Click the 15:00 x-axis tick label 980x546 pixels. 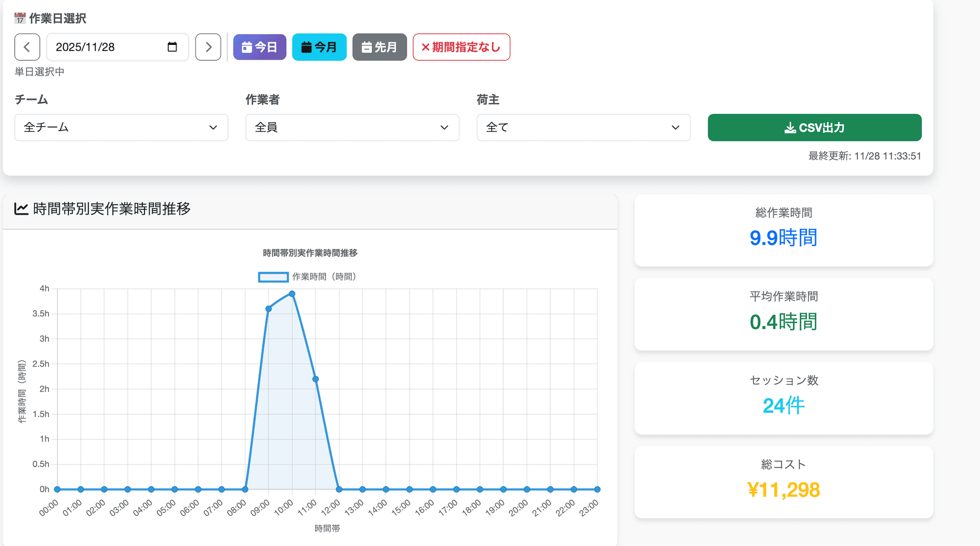(x=401, y=508)
